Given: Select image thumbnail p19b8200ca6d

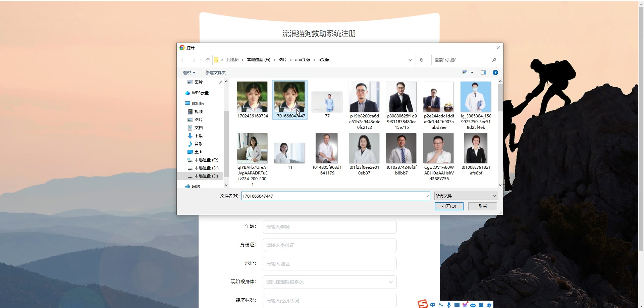Looking at the screenshot, I should point(364,97).
